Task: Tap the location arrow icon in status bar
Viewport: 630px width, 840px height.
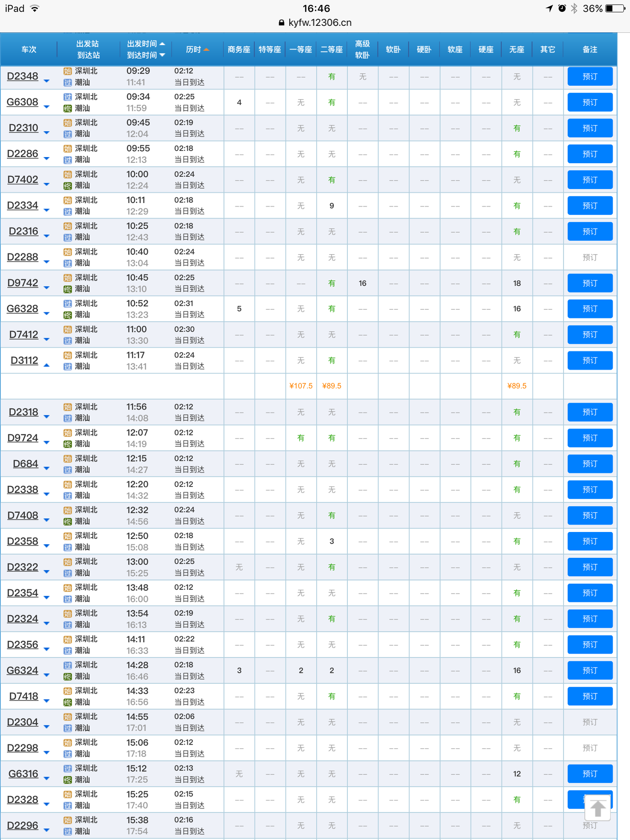Action: tap(549, 8)
